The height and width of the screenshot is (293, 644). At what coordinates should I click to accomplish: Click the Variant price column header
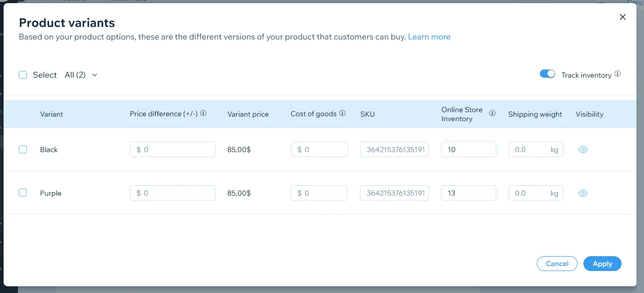click(248, 114)
